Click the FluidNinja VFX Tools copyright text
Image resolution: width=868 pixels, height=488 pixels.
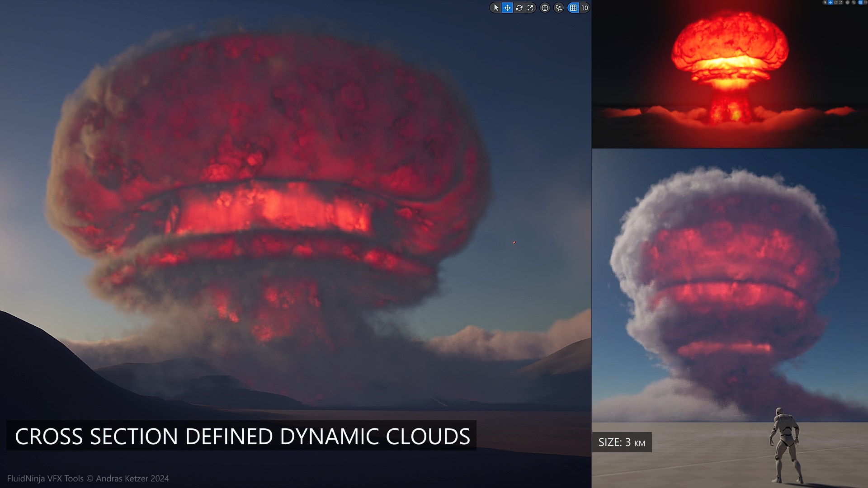tap(86, 478)
